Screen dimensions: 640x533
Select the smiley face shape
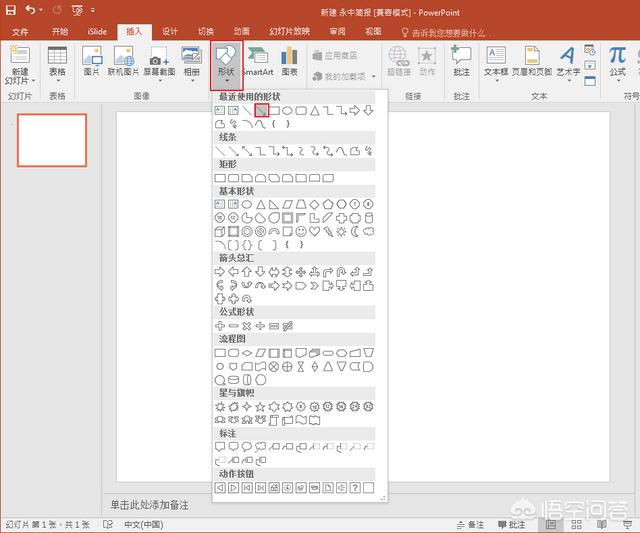301,231
